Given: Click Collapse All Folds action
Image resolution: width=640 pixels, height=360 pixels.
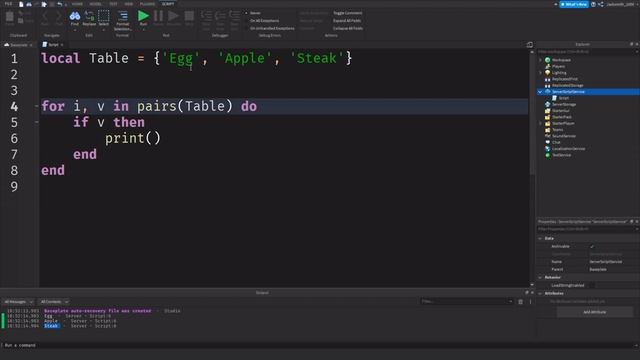Looking at the screenshot, I should 348,29.
